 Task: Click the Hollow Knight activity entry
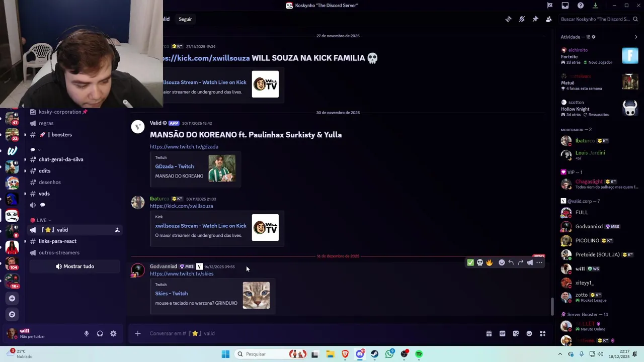(x=599, y=109)
